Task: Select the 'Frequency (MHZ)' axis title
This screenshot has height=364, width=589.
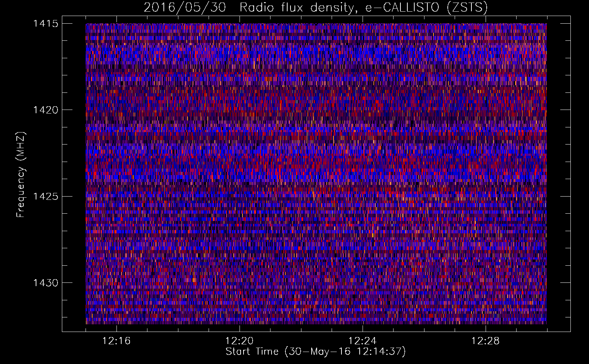Action: click(x=21, y=174)
